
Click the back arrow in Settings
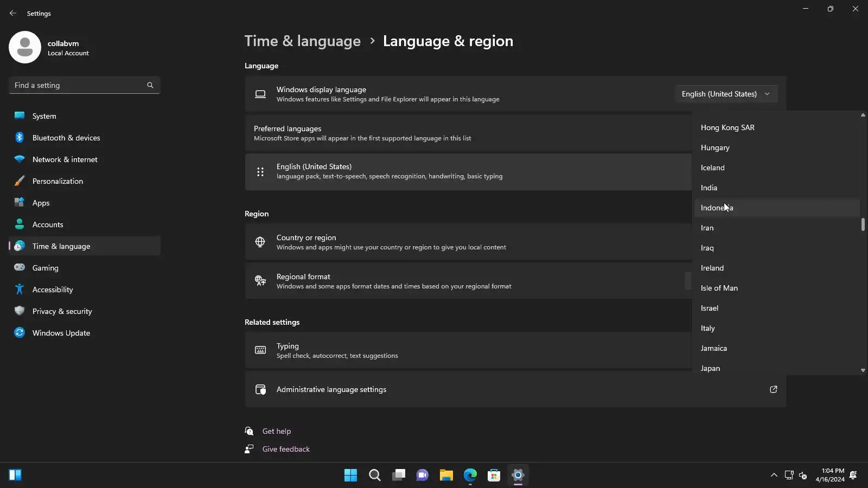pyautogui.click(x=13, y=13)
